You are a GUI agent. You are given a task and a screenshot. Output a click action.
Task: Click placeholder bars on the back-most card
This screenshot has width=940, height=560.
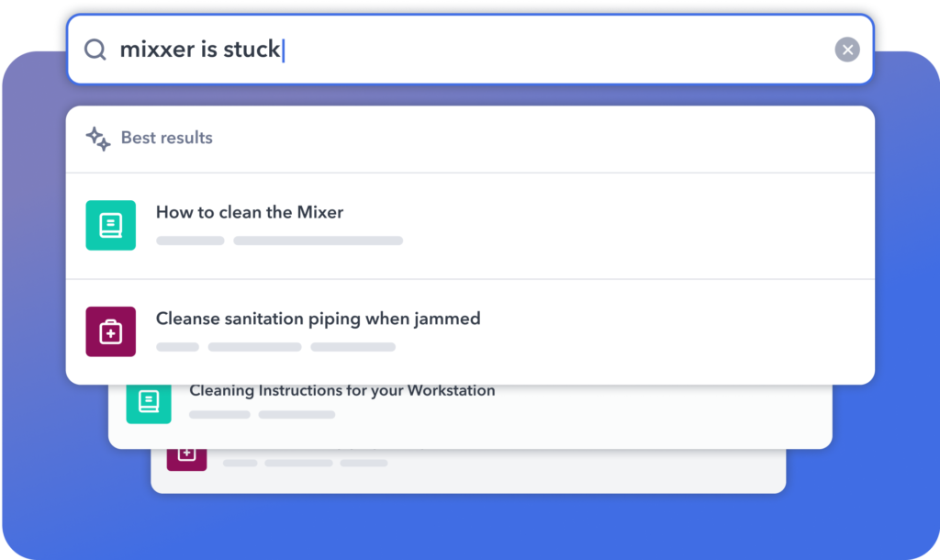(x=298, y=463)
